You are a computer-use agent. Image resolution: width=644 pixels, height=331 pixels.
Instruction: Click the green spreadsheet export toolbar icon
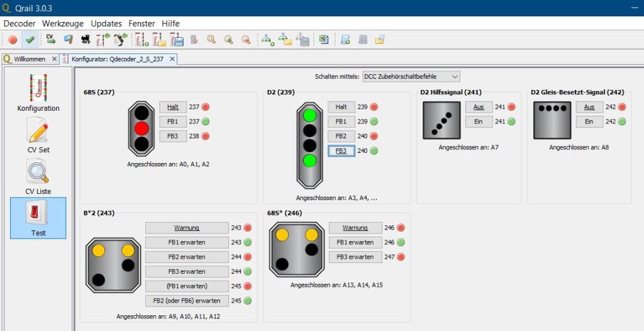point(324,40)
